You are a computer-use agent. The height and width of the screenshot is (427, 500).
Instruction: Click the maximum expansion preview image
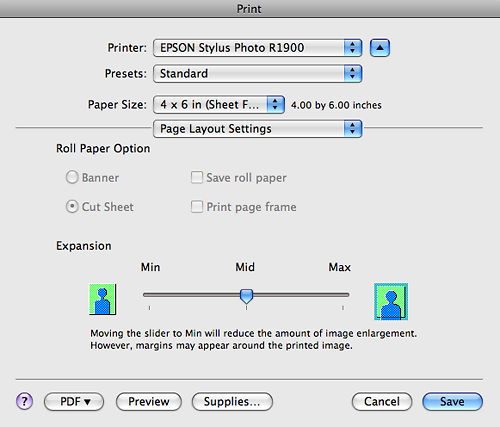coord(391,301)
